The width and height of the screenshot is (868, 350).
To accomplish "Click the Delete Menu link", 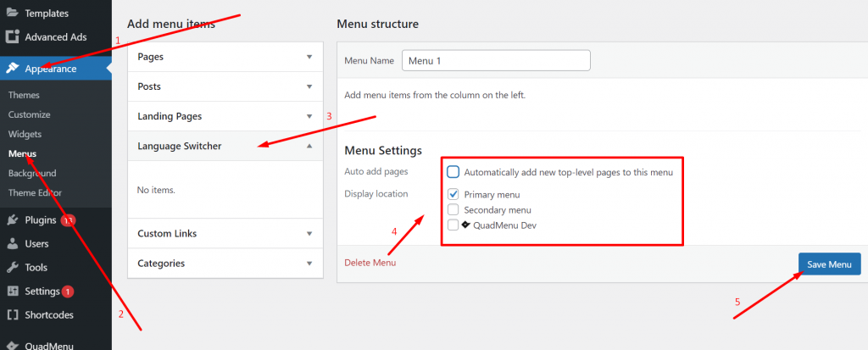I will [x=370, y=263].
